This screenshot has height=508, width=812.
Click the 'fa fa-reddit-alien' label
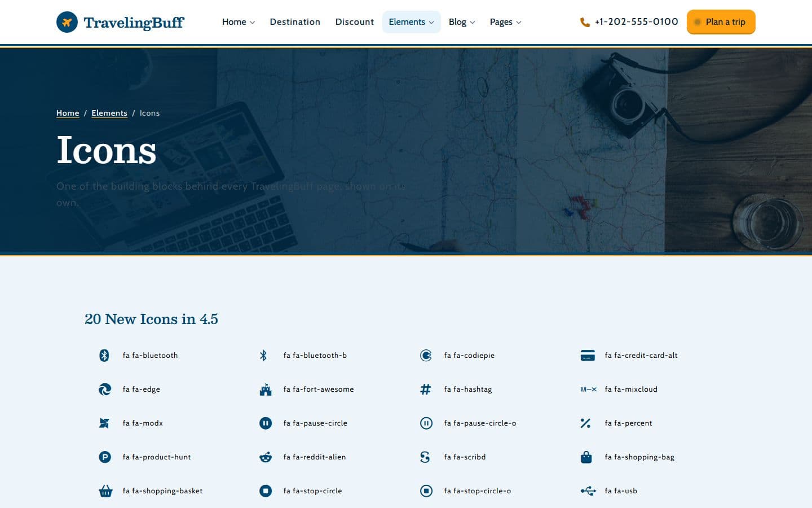tap(315, 457)
